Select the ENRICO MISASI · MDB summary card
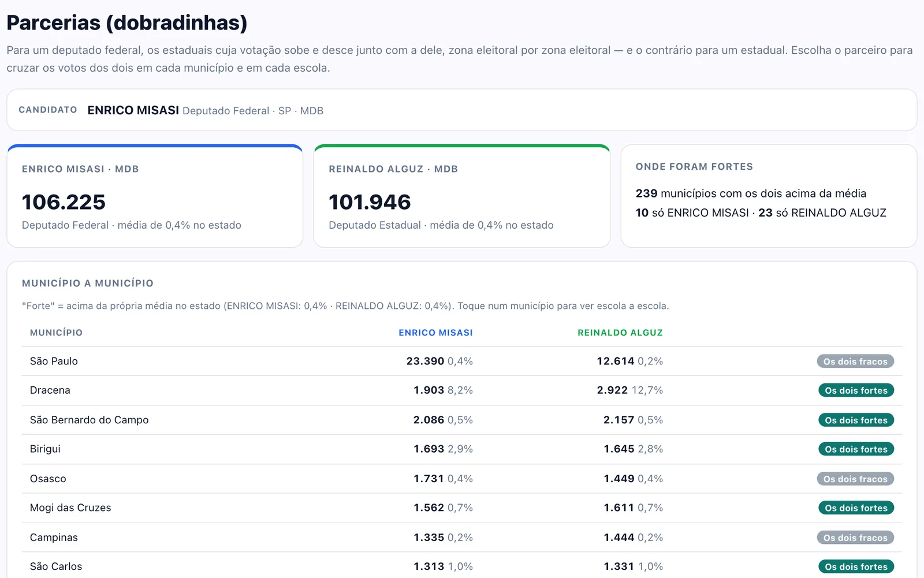The width and height of the screenshot is (924, 578). click(155, 196)
